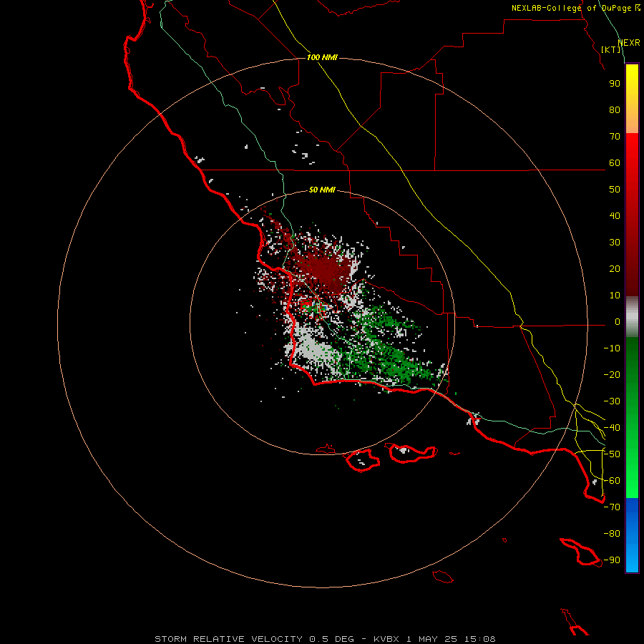This screenshot has height=644, width=644.
Task: Select the -80 value on velocity scale
Action: pos(612,534)
